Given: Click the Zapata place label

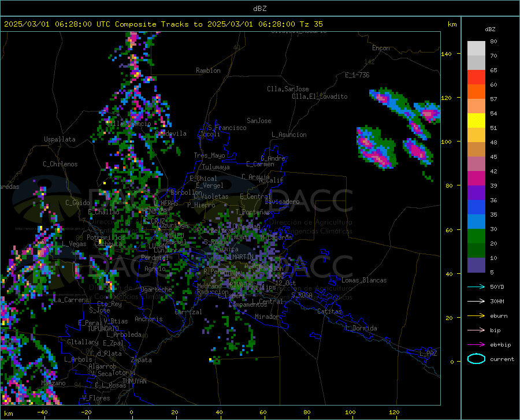Looking at the screenshot, I should (x=142, y=360).
